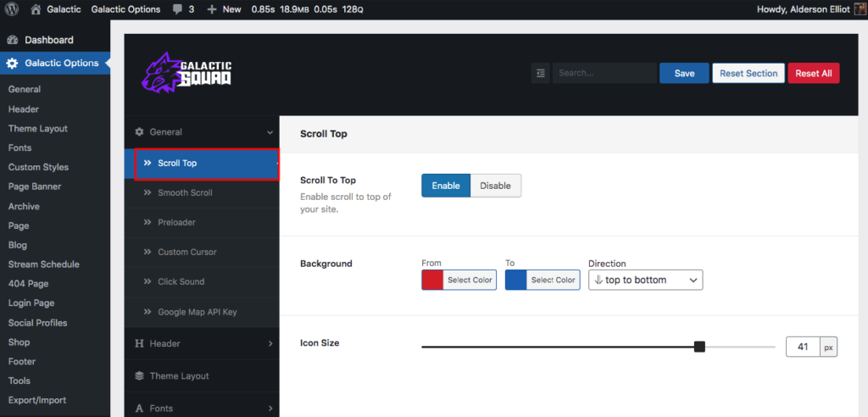Viewport: 868px width, 417px height.
Task: Click the blue To color swatch
Action: tap(516, 281)
